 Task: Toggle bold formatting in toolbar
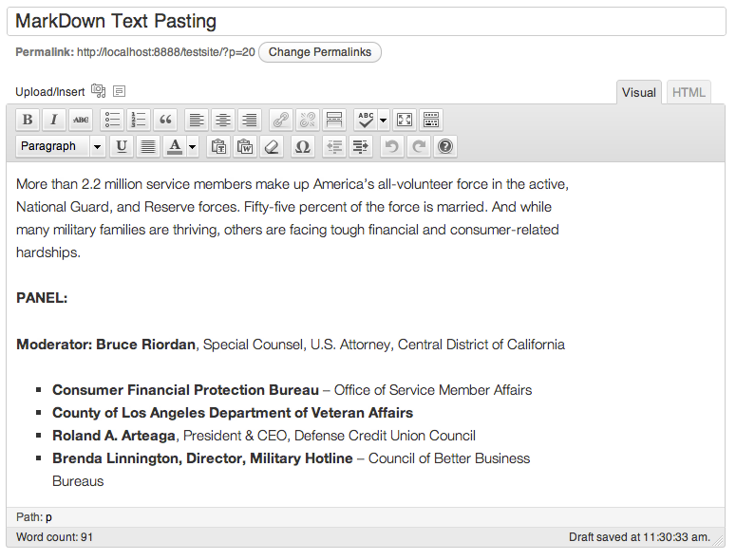(x=28, y=120)
